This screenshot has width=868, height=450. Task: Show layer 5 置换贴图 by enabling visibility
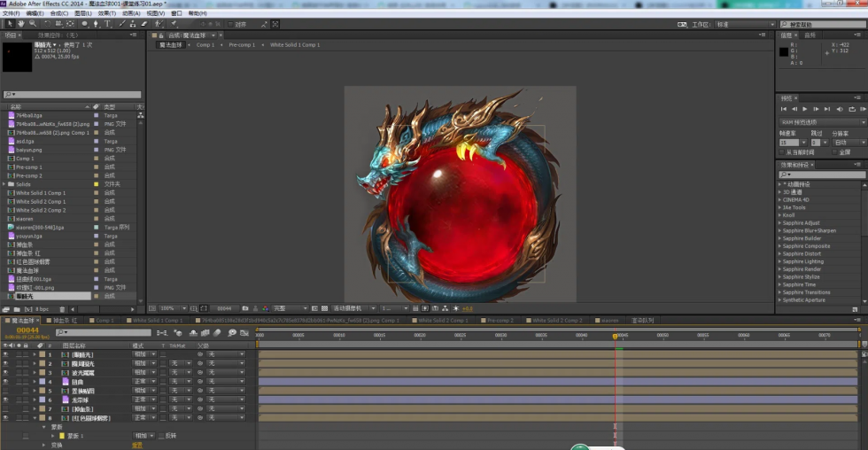tap(5, 391)
